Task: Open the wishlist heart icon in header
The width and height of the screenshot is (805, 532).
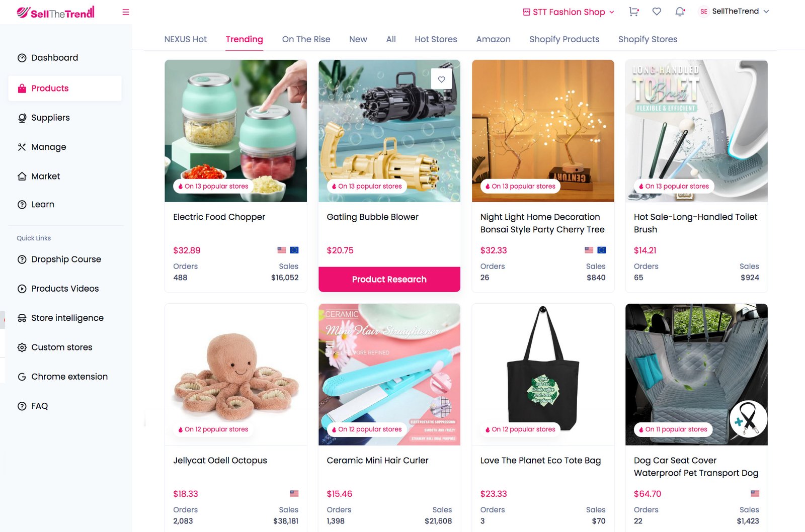Action: point(657,12)
